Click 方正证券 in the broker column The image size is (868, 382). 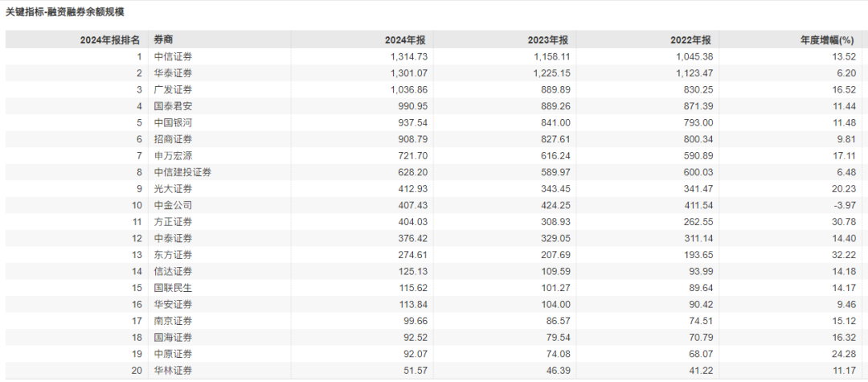[173, 222]
